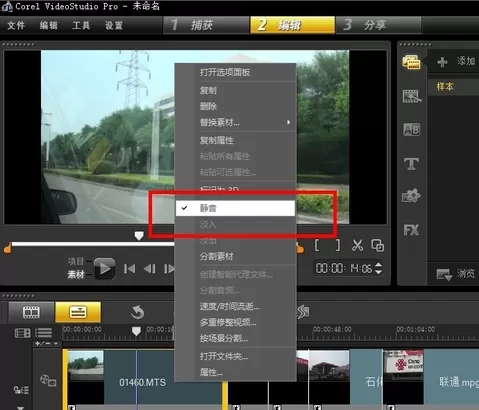Image resolution: width=479 pixels, height=410 pixels.
Task: Open the T text library icon
Action: (x=411, y=164)
